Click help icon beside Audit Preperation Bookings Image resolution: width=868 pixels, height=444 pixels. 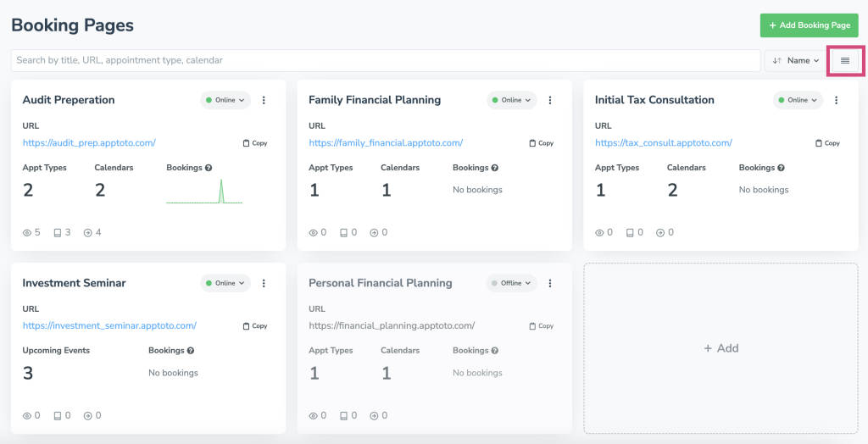click(209, 168)
